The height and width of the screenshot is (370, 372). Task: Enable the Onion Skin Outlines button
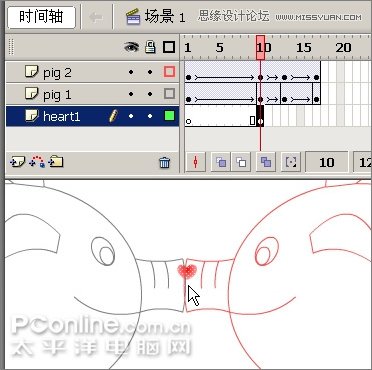click(x=241, y=162)
